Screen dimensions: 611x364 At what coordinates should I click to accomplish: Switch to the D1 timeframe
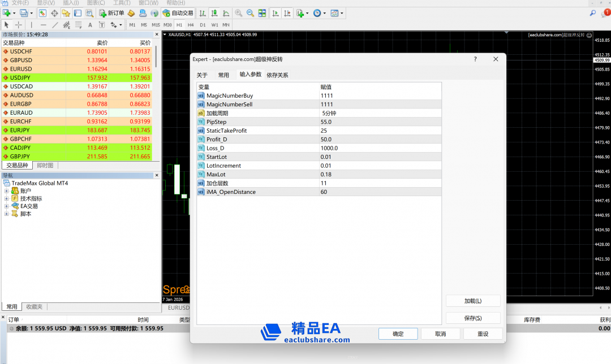(203, 25)
